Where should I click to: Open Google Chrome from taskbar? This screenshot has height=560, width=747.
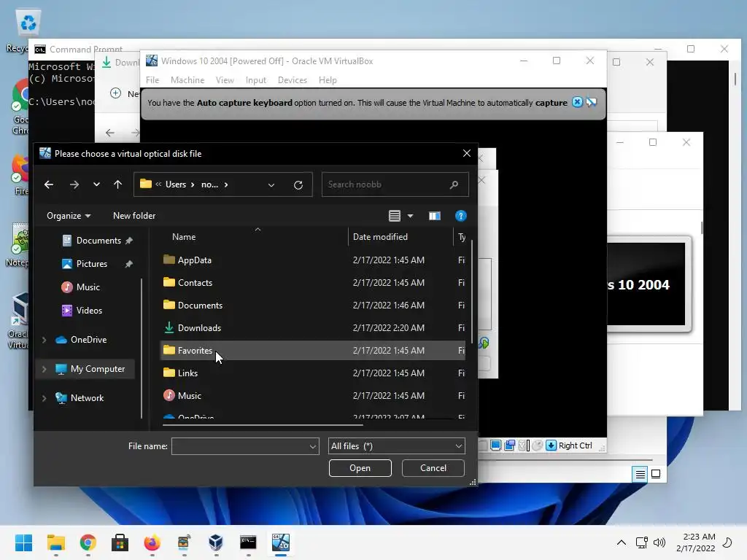[x=88, y=542]
